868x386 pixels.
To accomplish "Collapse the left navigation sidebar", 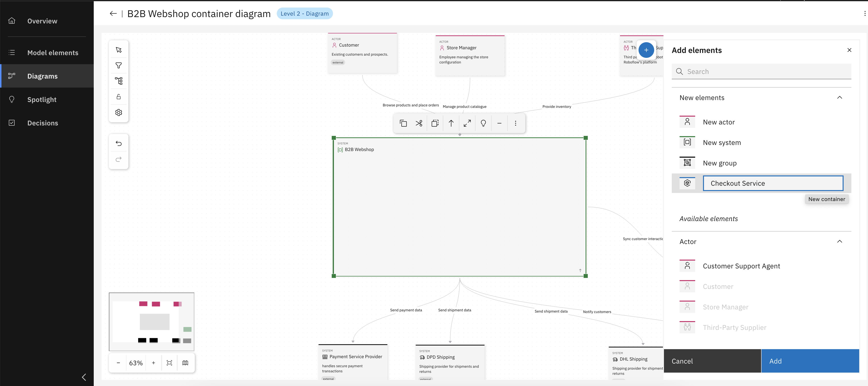I will click(x=84, y=377).
